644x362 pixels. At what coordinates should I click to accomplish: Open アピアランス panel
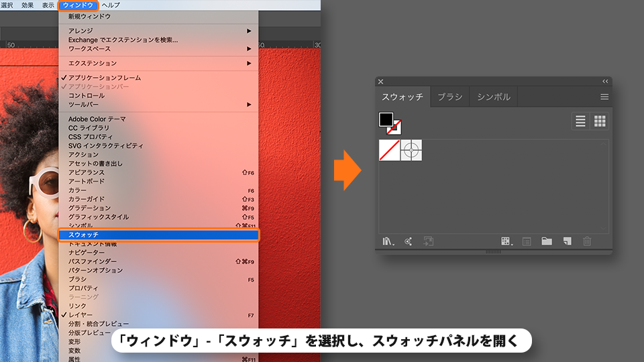[158, 172]
